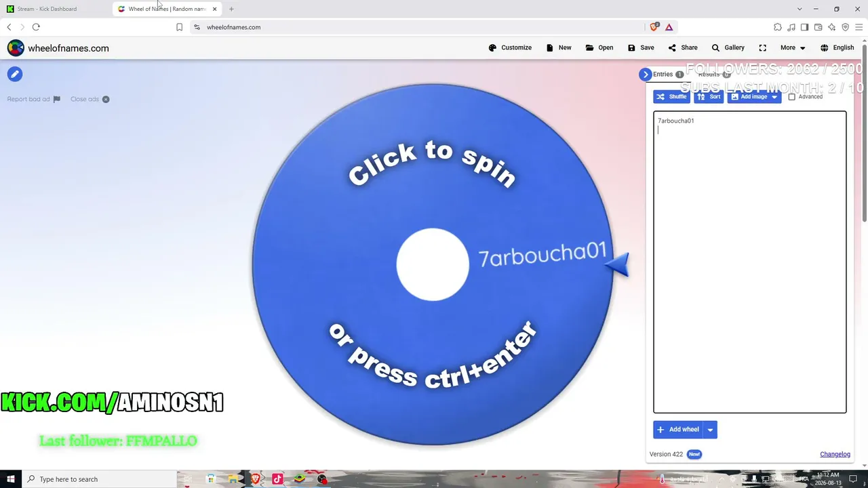This screenshot has width=868, height=488.
Task: Report bad ad flag
Action: [34, 99]
